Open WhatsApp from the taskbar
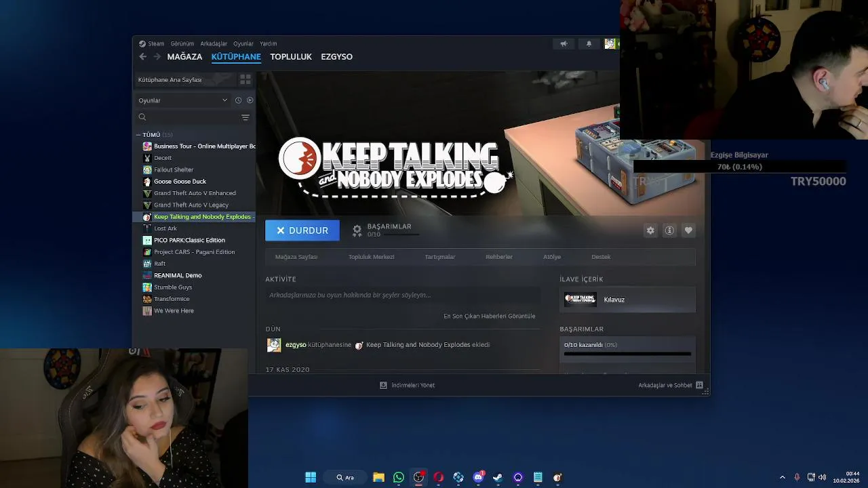Screen dimensions: 868x488 399,477
